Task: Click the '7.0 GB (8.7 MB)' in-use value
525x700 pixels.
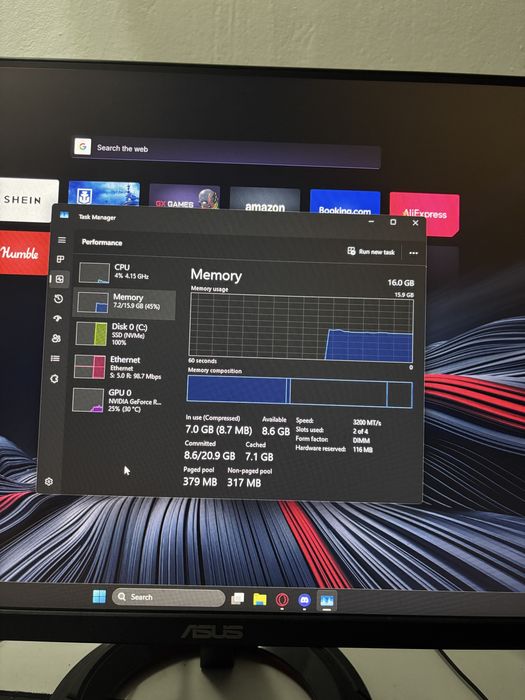Action: [x=218, y=430]
